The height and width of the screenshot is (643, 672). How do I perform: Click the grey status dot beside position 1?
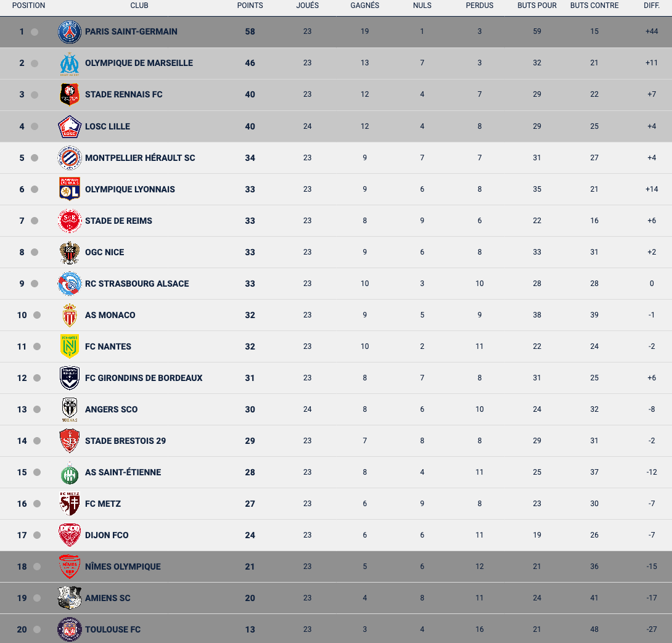pos(35,31)
